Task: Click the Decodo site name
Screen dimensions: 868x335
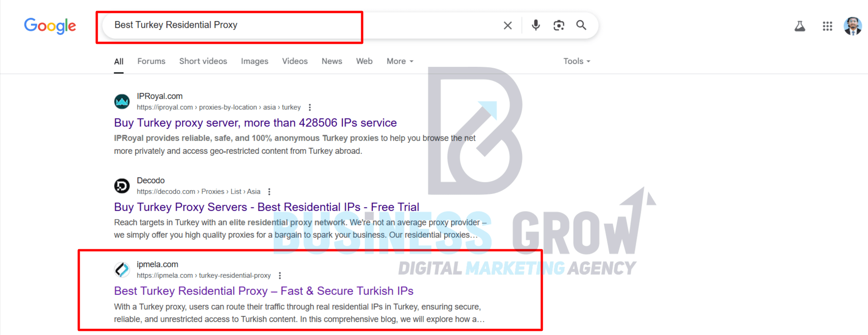Action: (x=151, y=181)
